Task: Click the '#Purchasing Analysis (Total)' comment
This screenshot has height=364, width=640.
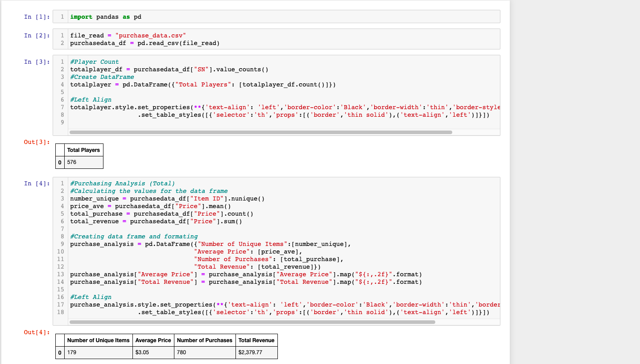Action: click(123, 184)
